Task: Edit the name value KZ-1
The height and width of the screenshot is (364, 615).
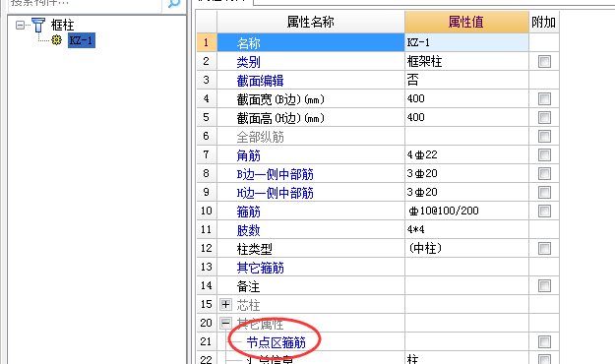Action: coord(466,42)
